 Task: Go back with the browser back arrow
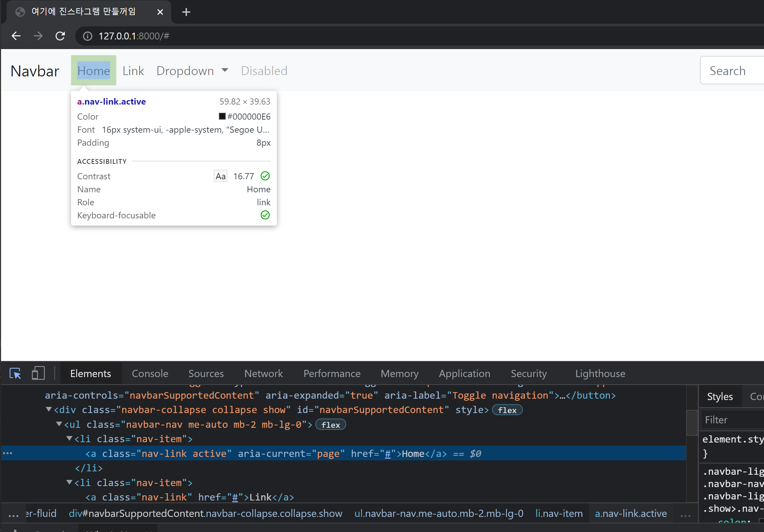(x=16, y=36)
